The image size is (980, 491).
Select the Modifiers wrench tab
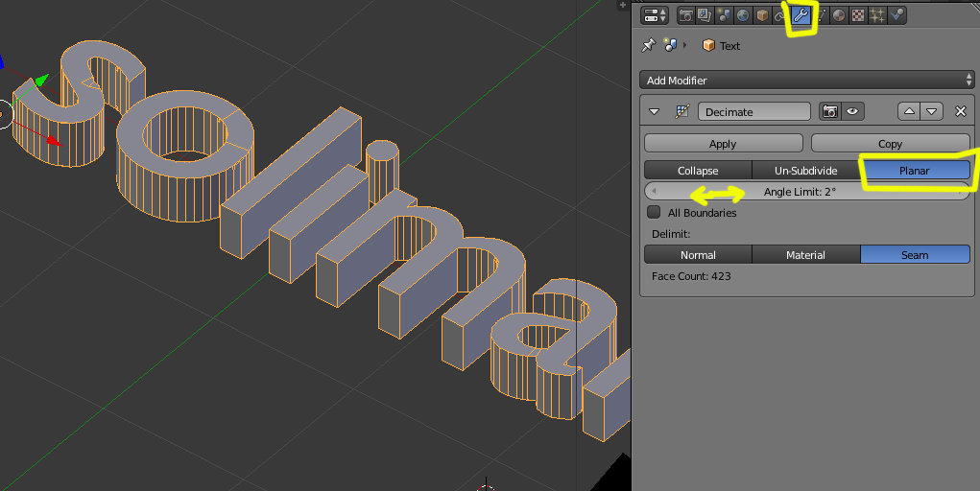[801, 15]
